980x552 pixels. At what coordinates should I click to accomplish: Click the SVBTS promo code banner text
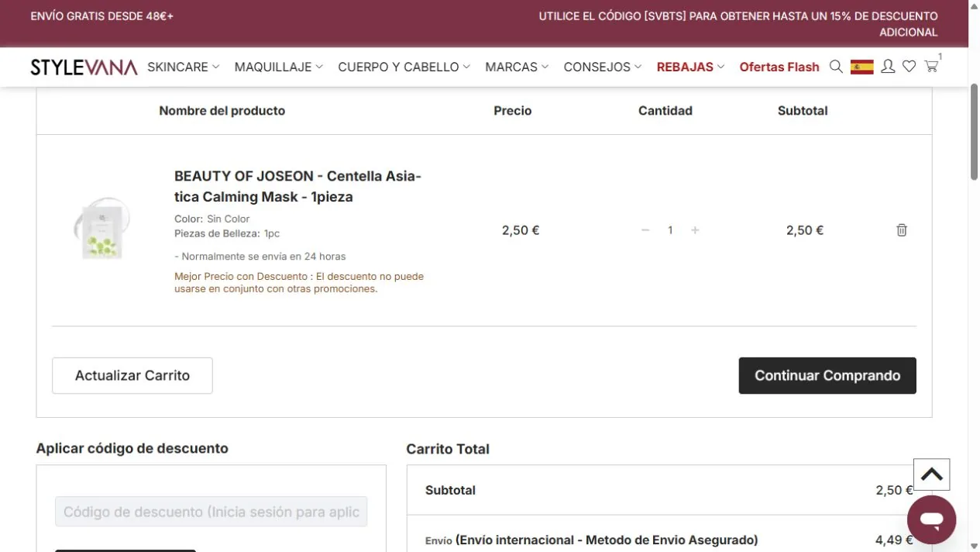tap(738, 24)
